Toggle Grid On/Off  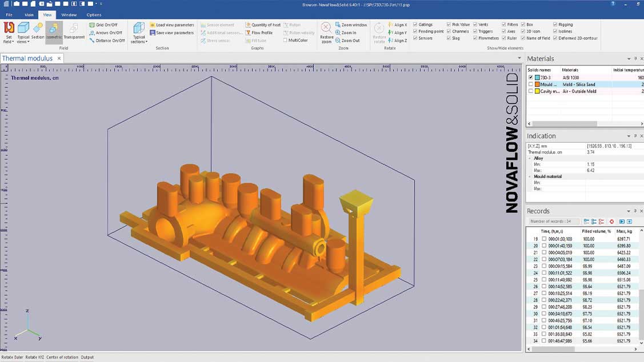[106, 25]
